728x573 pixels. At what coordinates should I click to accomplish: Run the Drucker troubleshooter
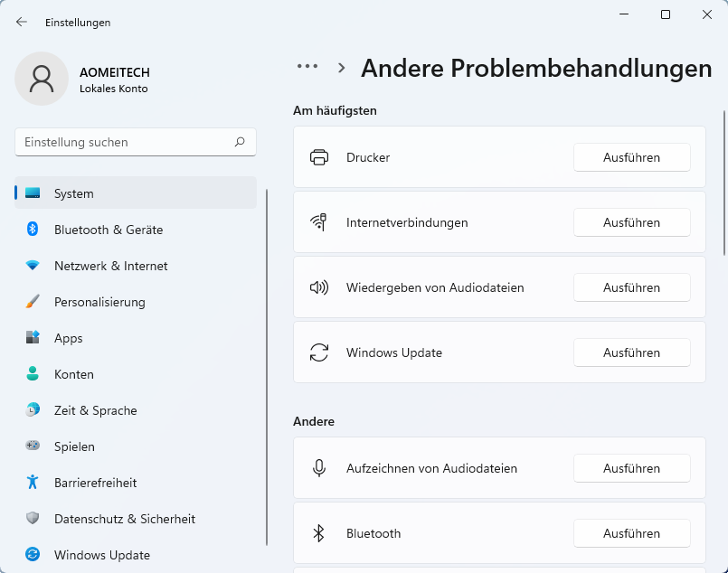coord(631,157)
